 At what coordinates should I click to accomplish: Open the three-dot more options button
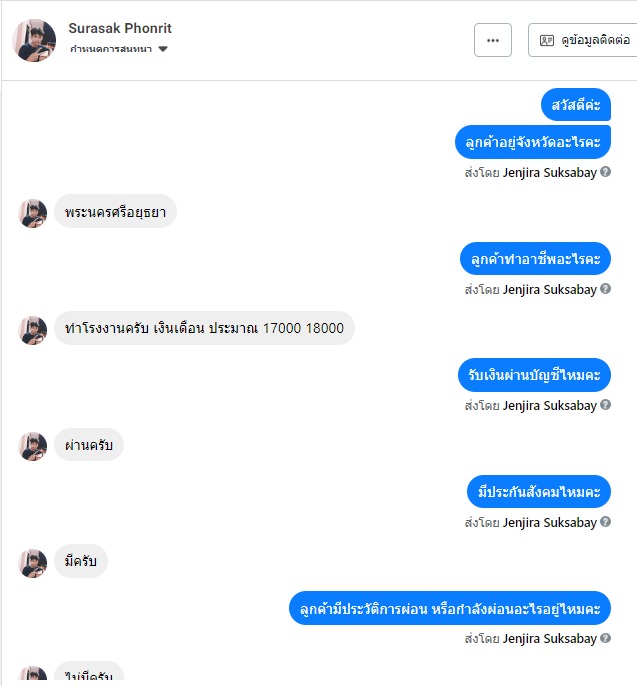pos(493,40)
